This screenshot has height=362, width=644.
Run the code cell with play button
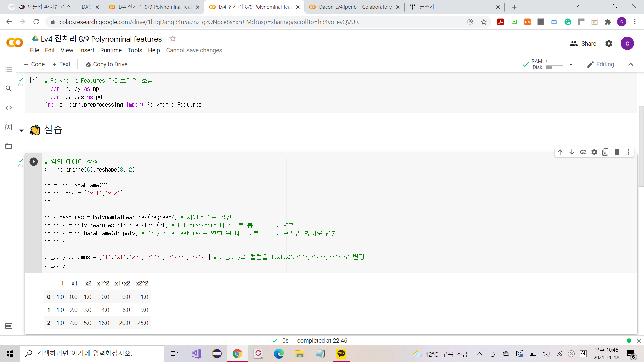pyautogui.click(x=34, y=162)
